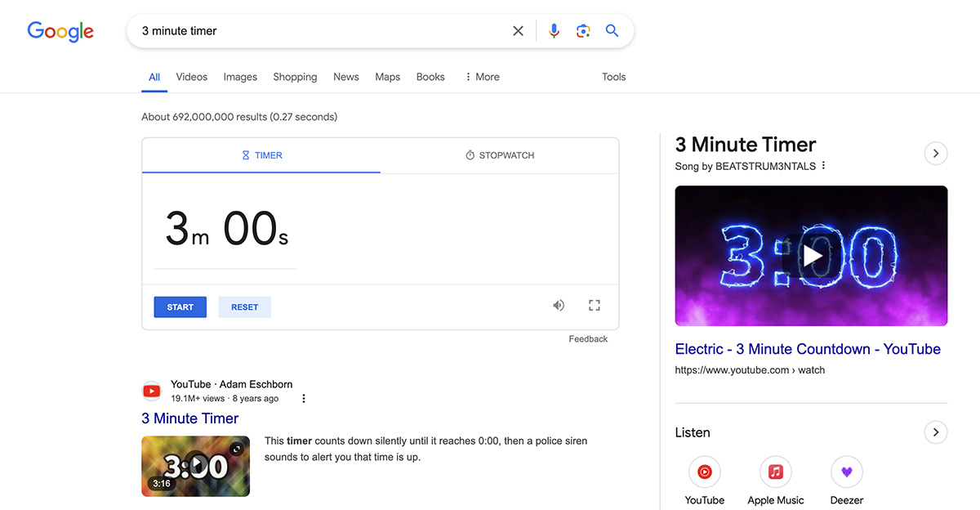Toggle fullscreen for the timer widget

[x=595, y=306]
